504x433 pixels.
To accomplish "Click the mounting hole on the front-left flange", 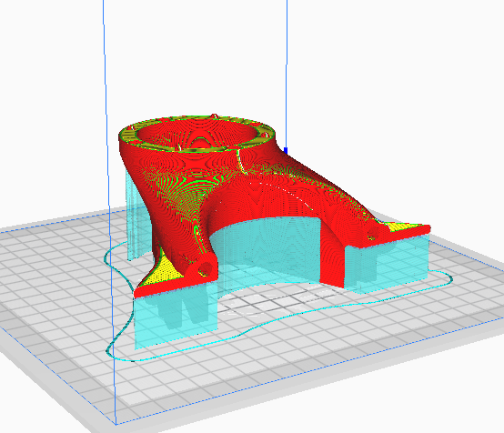I will pos(205,268).
